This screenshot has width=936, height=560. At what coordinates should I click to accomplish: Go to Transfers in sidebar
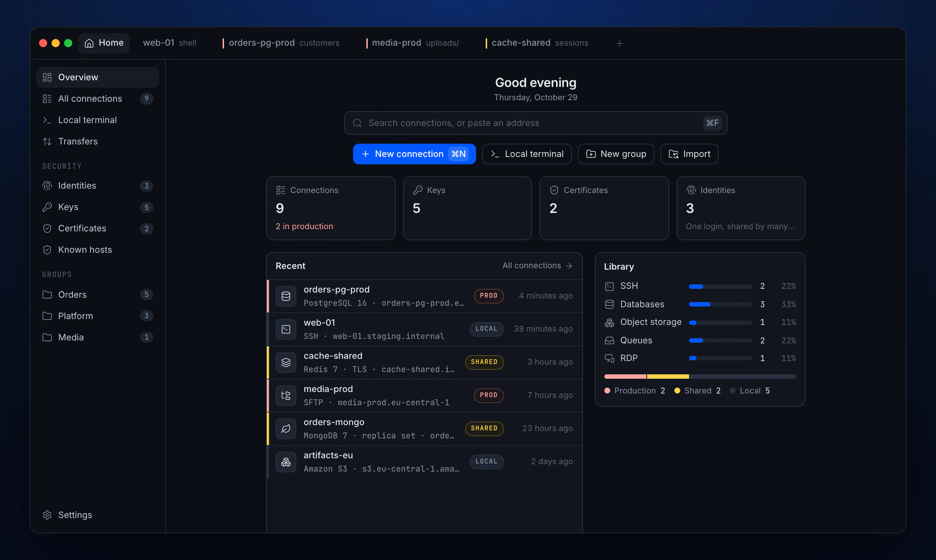click(x=97, y=141)
